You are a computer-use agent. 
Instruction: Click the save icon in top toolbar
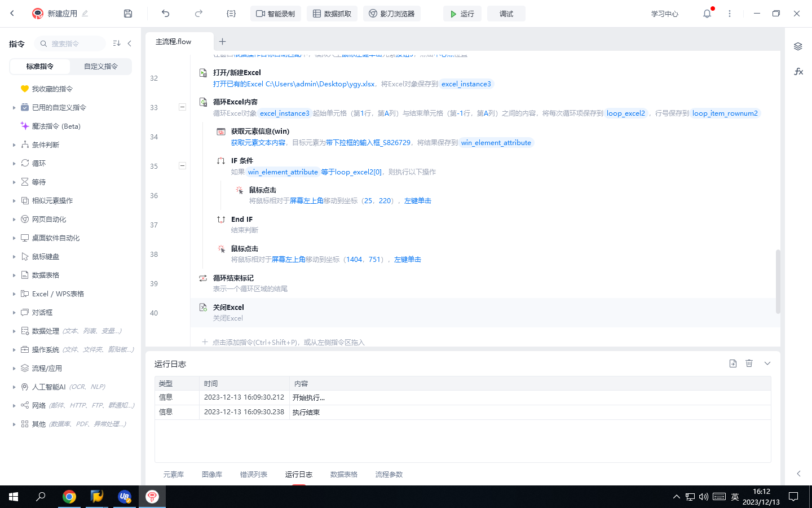tap(128, 14)
